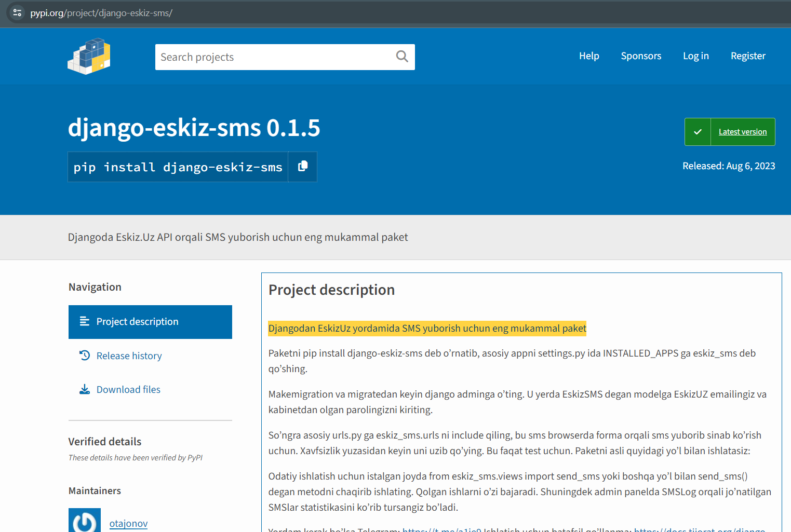The height and width of the screenshot is (532, 791).
Task: Click the Download files arrow icon
Action: pos(85,389)
